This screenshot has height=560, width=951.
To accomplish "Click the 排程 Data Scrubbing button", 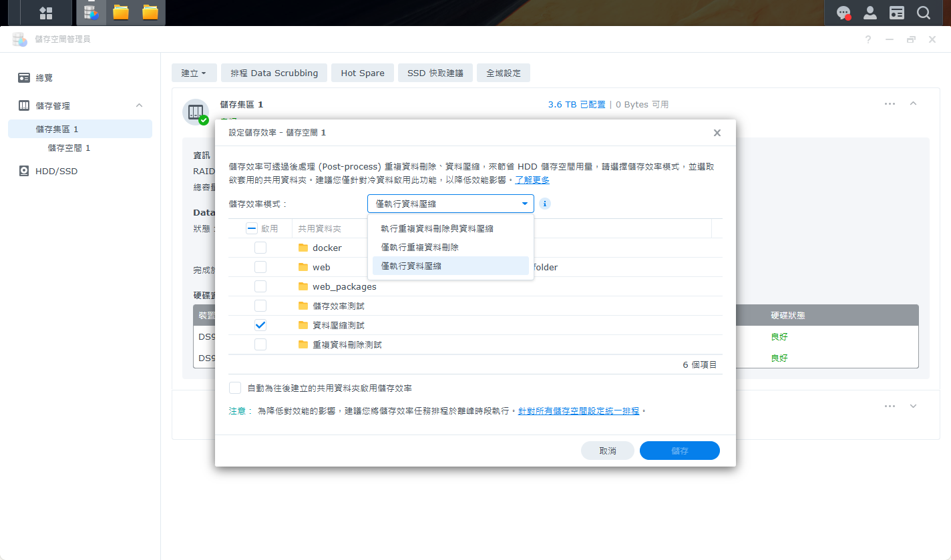I will 274,73.
